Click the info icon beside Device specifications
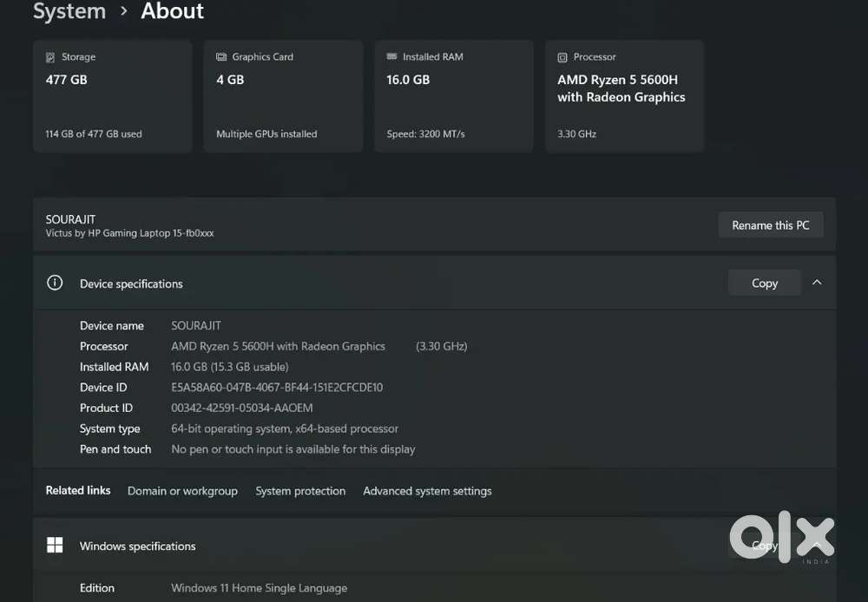The width and height of the screenshot is (868, 602). pyautogui.click(x=55, y=283)
